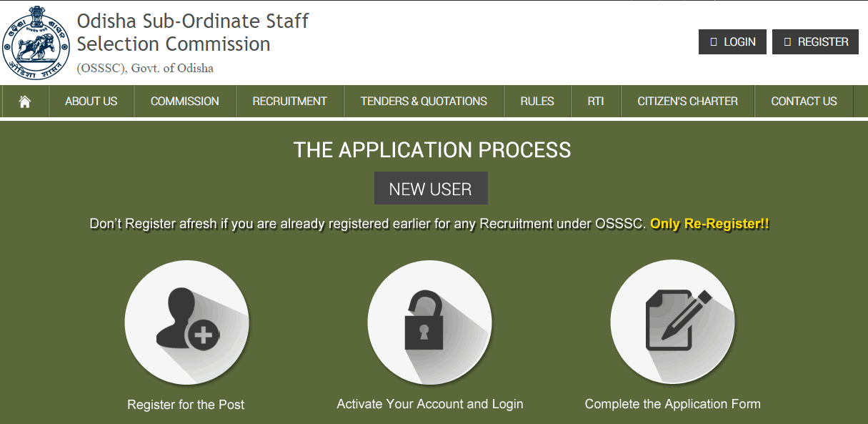The height and width of the screenshot is (424, 868).
Task: Click the home icon in navigation bar
Action: 25,102
